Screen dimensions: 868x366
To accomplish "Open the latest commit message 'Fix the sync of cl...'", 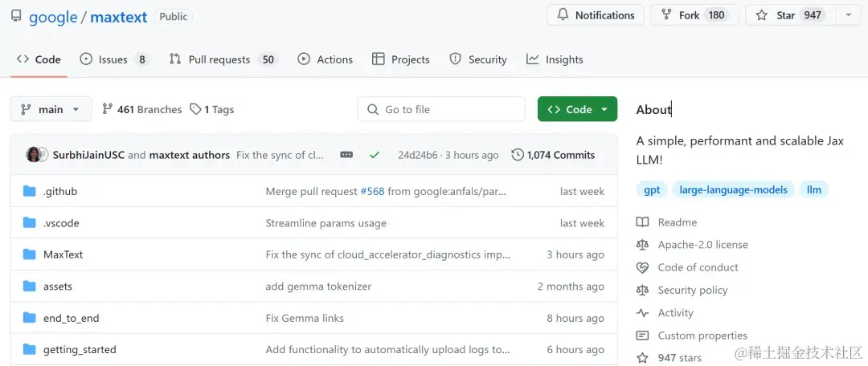I will [280, 156].
